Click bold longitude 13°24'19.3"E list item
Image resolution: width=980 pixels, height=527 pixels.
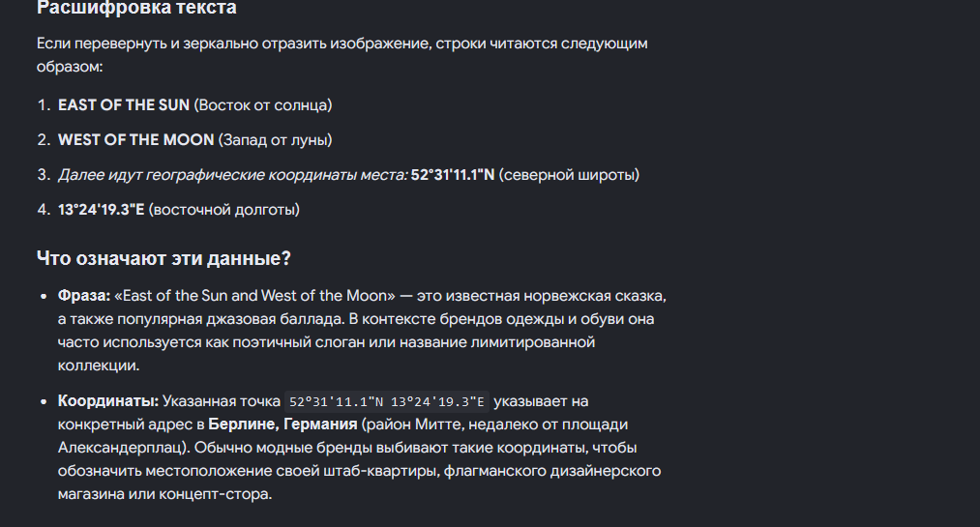[x=102, y=210]
